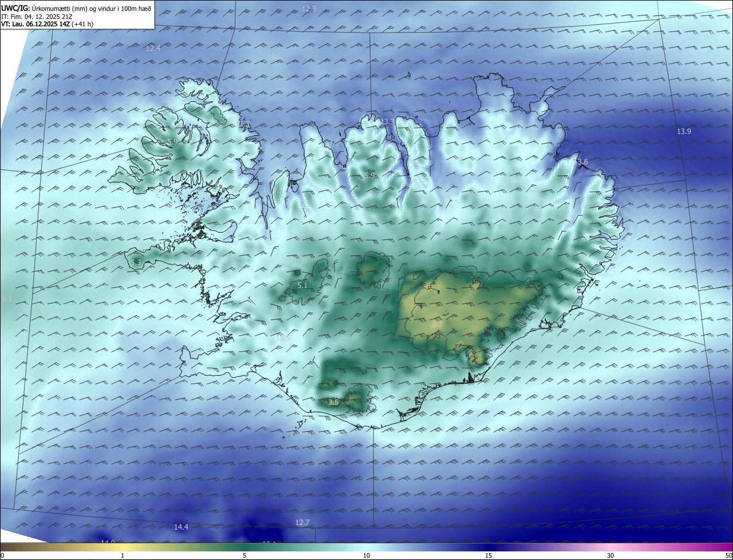This screenshot has height=560, width=733.
Task: Click the 12.4 value label
Action: coord(153,48)
